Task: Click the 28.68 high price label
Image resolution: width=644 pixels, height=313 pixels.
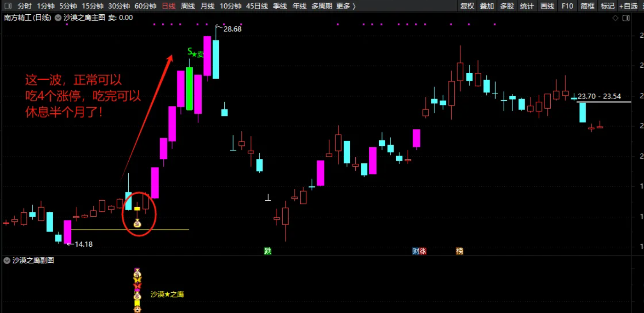Action: [x=232, y=29]
